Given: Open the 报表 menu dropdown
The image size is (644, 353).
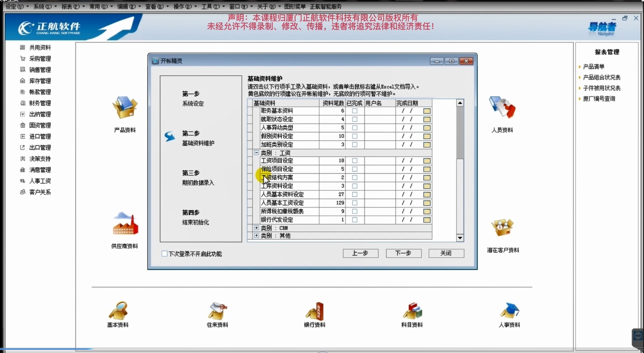Looking at the screenshot, I should click(x=73, y=7).
